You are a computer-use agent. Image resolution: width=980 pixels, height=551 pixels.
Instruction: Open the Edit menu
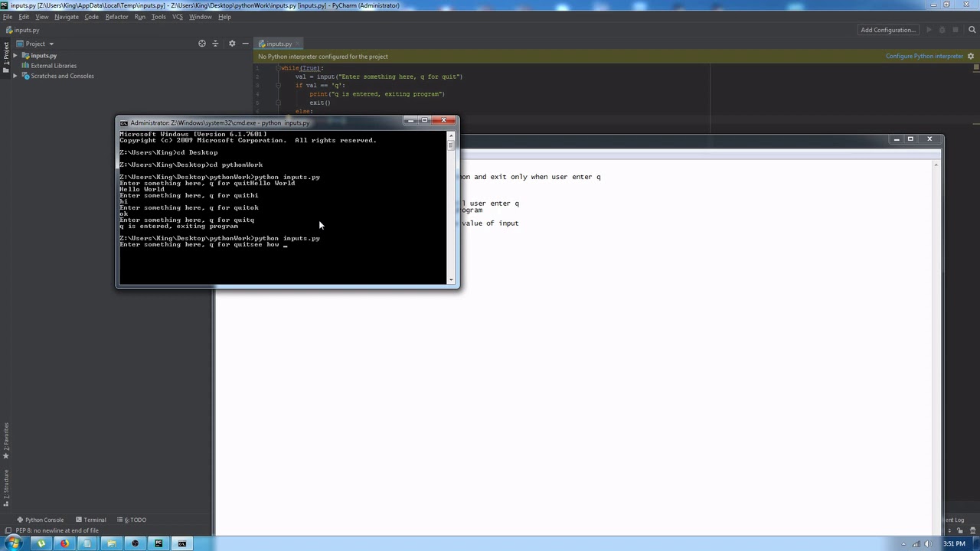click(x=24, y=17)
